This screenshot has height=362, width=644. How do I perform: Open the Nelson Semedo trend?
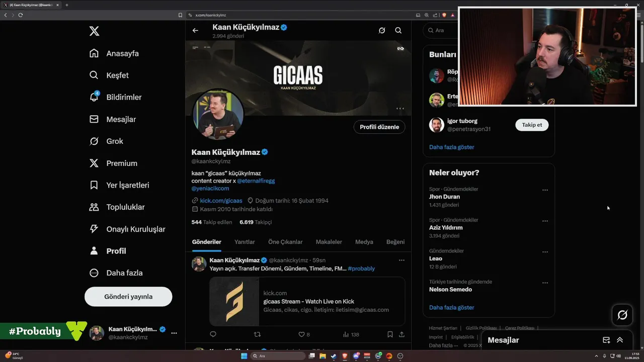[450, 290]
